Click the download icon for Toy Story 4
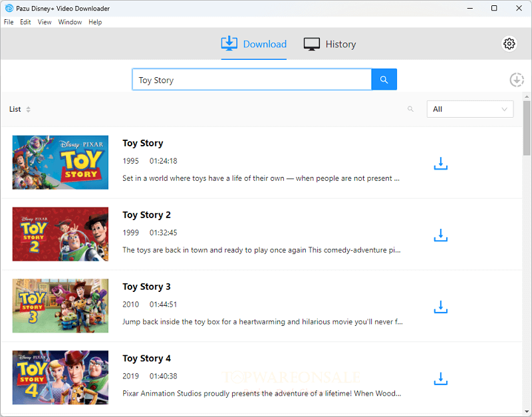The width and height of the screenshot is (532, 417). tap(440, 378)
